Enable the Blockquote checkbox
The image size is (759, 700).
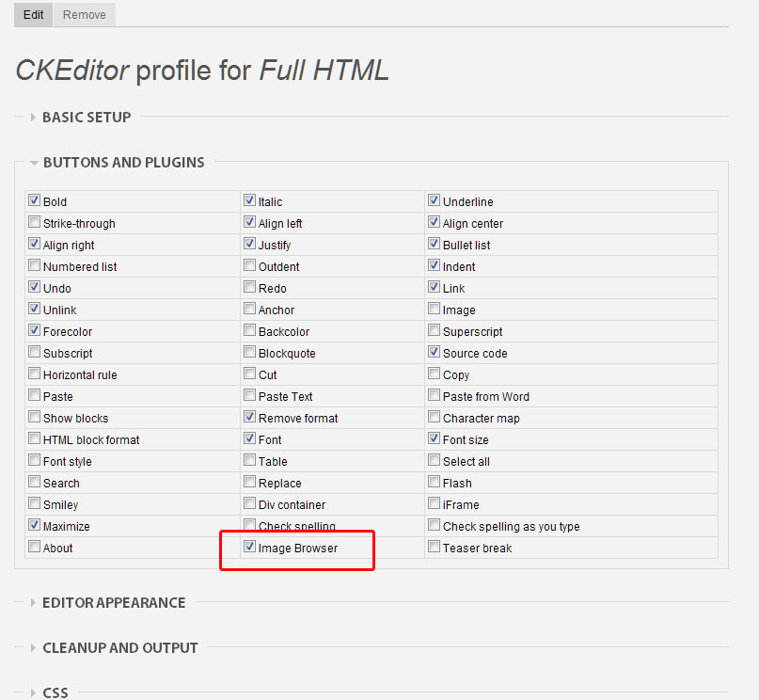coord(250,352)
